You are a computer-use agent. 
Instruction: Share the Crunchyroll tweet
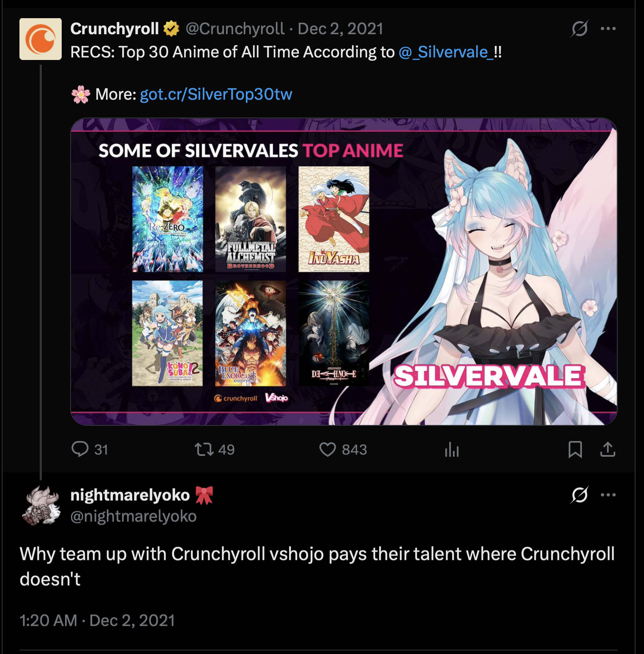608,449
